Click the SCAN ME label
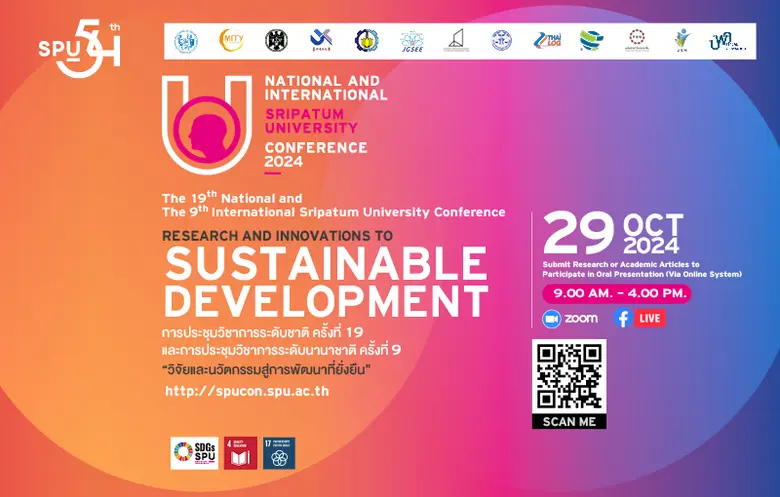Viewport: 780px width, 497px height. (x=569, y=421)
